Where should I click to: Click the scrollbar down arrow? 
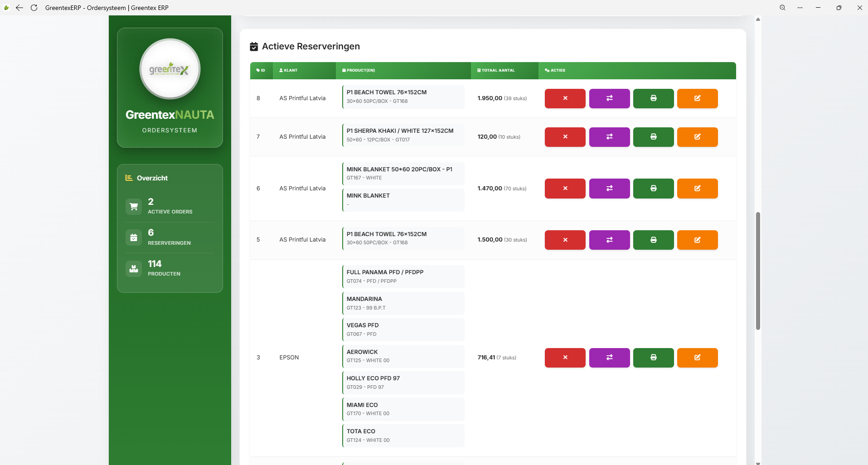(758, 463)
